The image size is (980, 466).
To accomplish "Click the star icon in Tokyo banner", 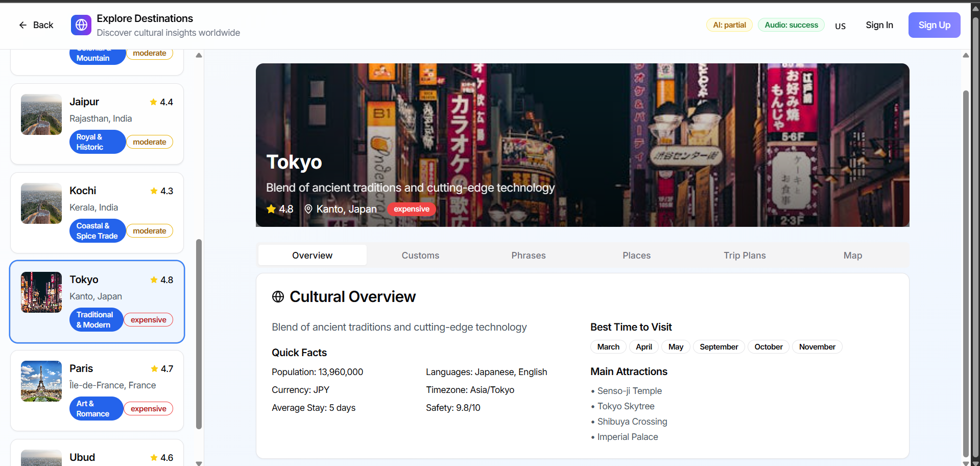I will pos(271,209).
